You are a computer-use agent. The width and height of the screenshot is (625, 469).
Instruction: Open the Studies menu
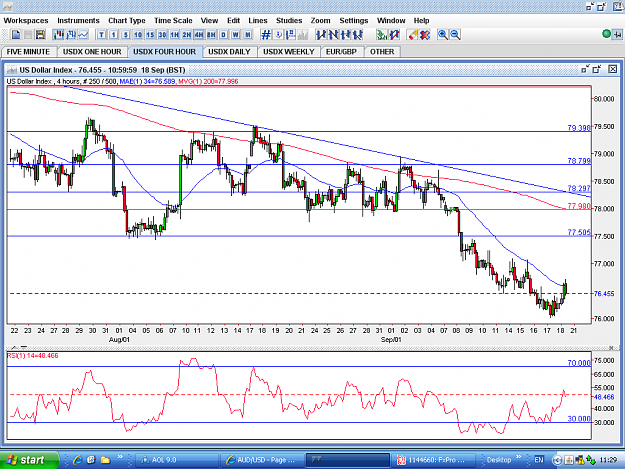pyautogui.click(x=289, y=21)
